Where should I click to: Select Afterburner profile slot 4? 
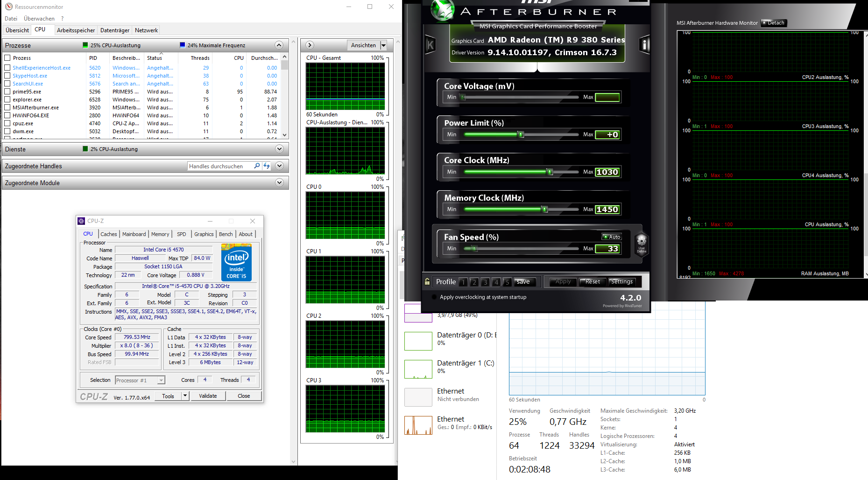[496, 282]
